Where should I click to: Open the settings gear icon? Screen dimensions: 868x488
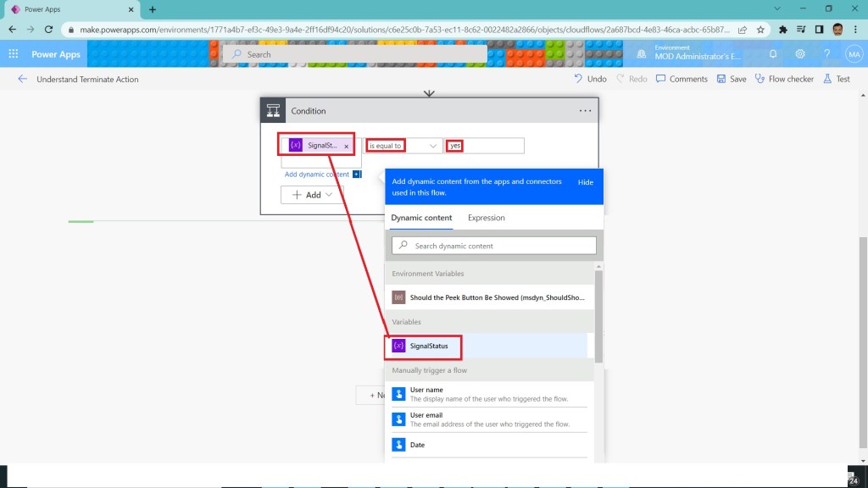(x=800, y=54)
